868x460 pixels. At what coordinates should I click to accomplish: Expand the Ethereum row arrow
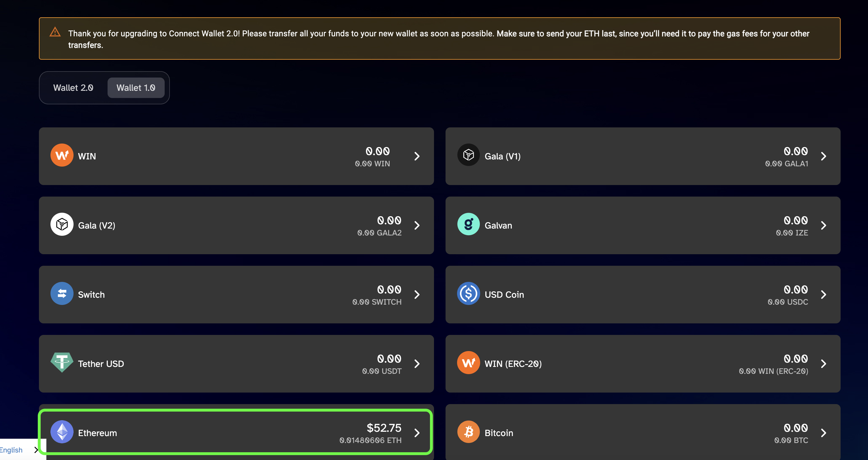pos(417,433)
